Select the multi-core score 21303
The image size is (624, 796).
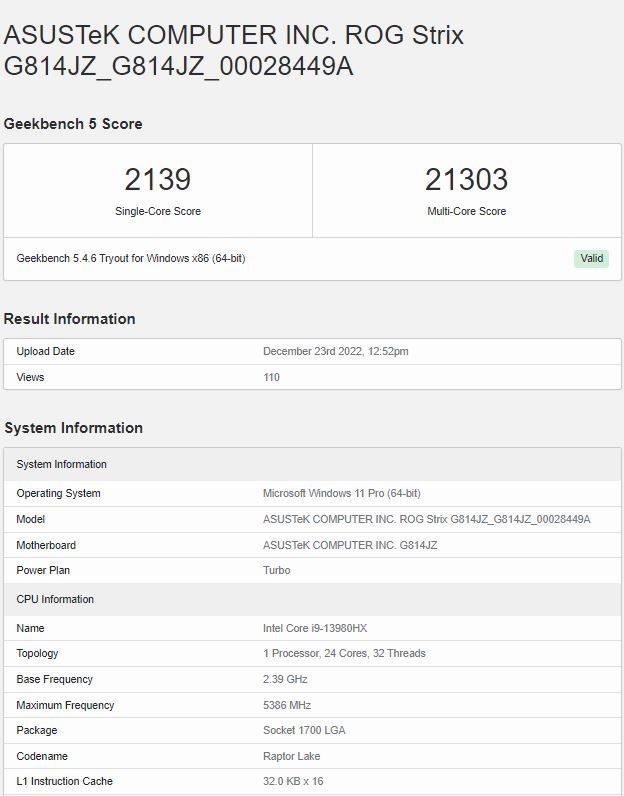coord(466,179)
